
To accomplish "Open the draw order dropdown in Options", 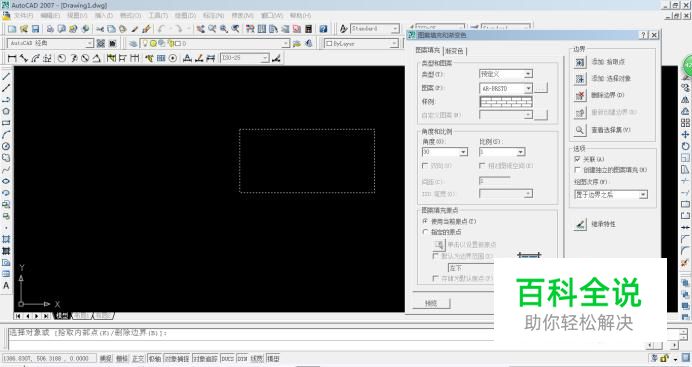I will coord(611,195).
